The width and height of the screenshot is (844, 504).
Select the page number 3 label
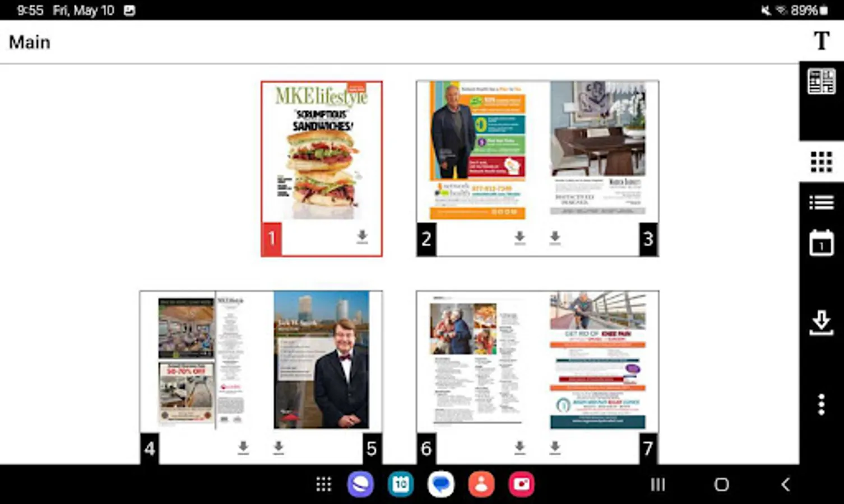pyautogui.click(x=648, y=239)
